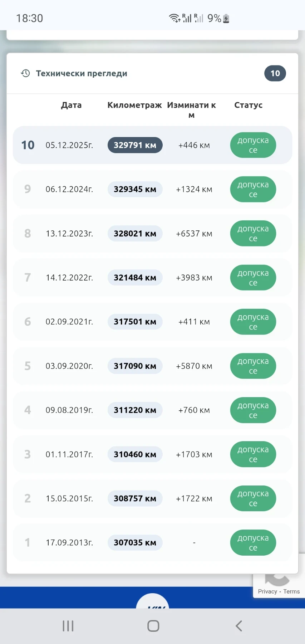Viewport: 305px width, 644px height.
Task: Select the 14.12.2022г. inspection date
Action: tap(69, 278)
